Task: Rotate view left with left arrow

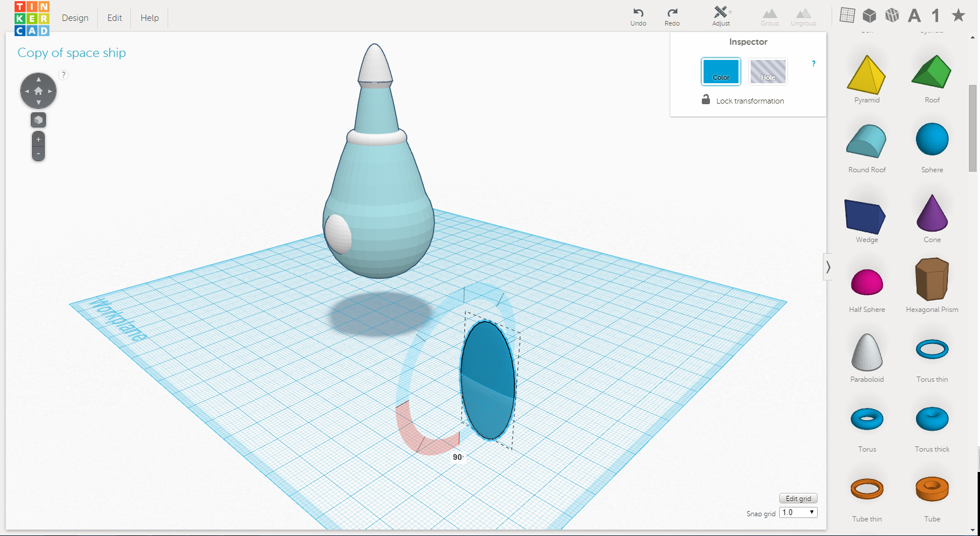Action: pos(27,91)
